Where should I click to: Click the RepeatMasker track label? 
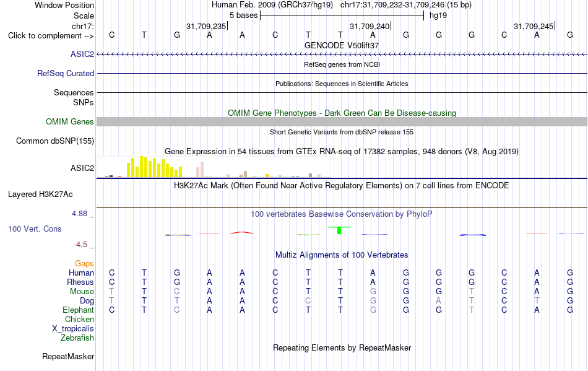pos(68,356)
